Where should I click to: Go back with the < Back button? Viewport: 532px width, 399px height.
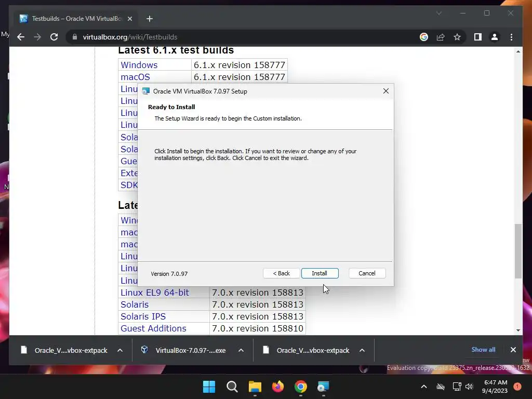[x=281, y=273]
